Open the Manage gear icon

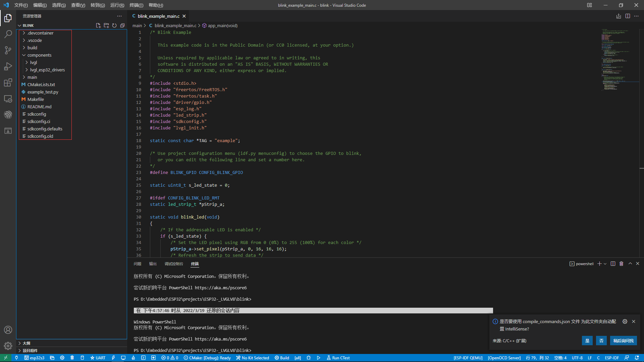click(x=8, y=346)
